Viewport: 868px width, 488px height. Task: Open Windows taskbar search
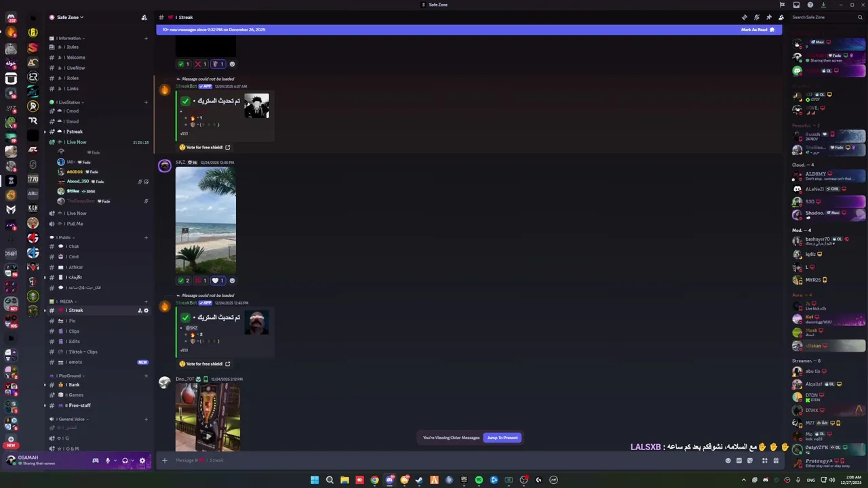(330, 480)
